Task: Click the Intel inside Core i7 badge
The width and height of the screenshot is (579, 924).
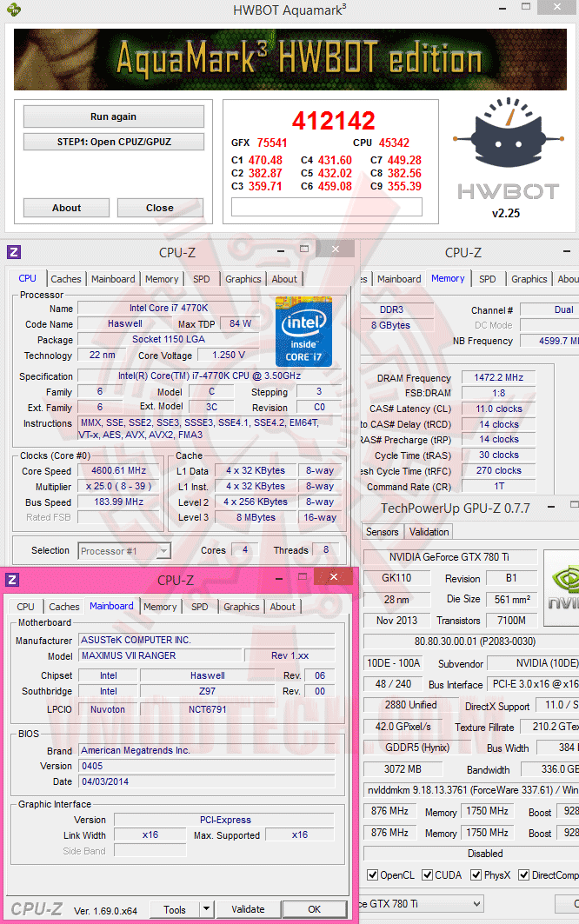Action: 303,332
